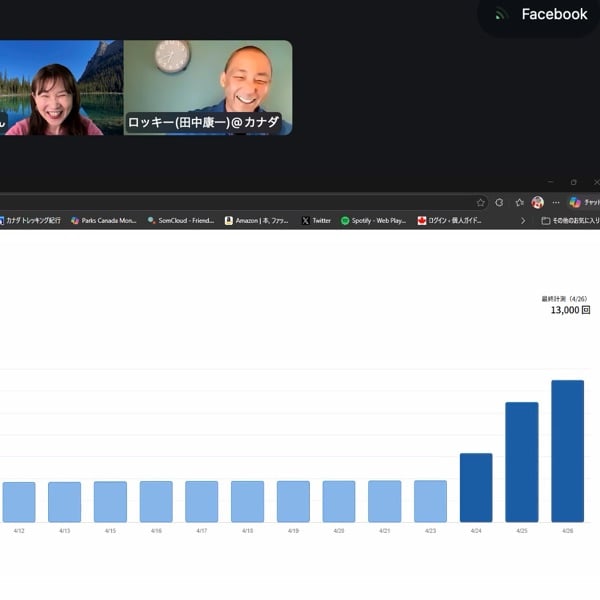Select the 4/24 dark blue bar
The image size is (600, 600).
(x=476, y=487)
